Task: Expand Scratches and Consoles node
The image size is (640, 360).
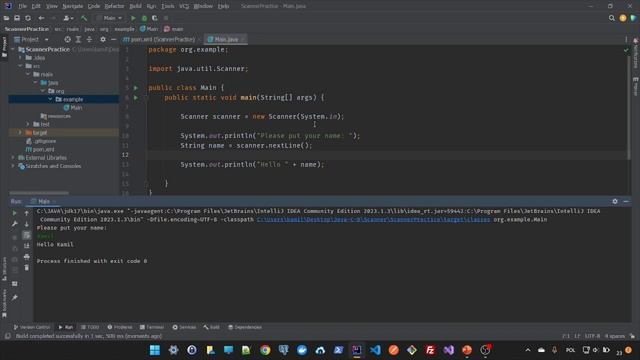Action: pos(13,166)
